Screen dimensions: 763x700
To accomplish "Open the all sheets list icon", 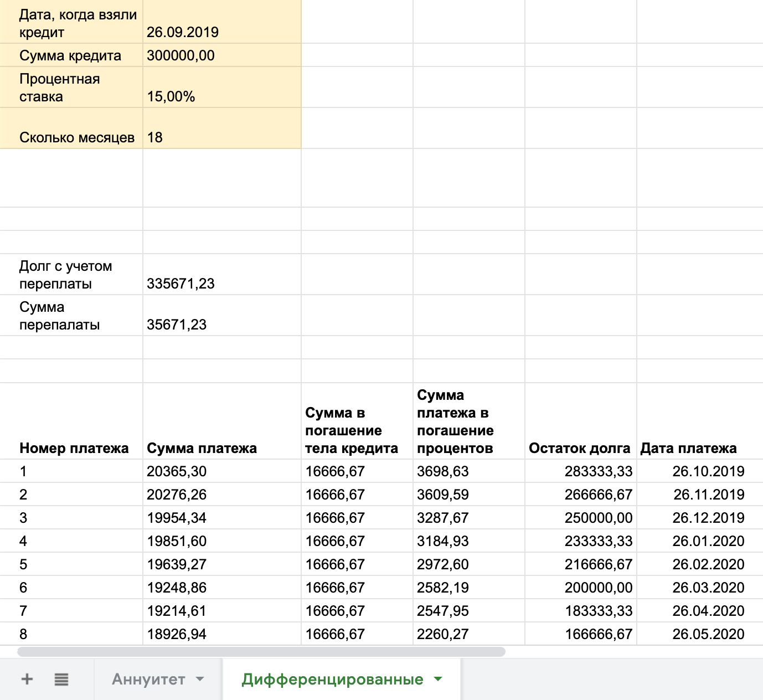I will point(61,679).
